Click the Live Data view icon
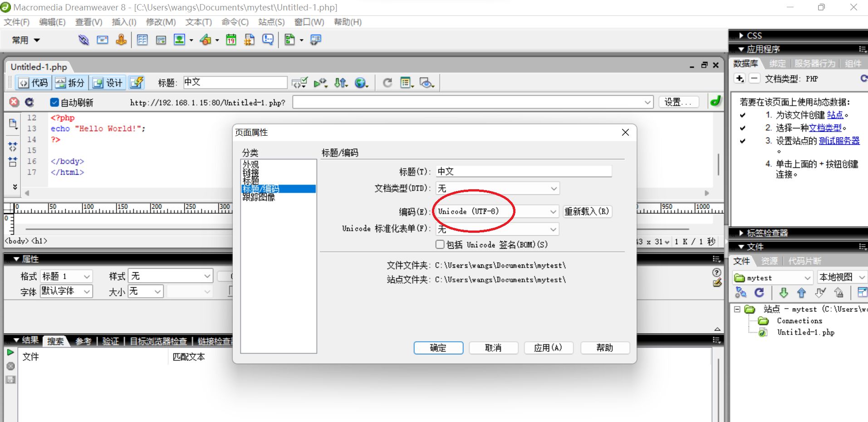 tap(137, 83)
